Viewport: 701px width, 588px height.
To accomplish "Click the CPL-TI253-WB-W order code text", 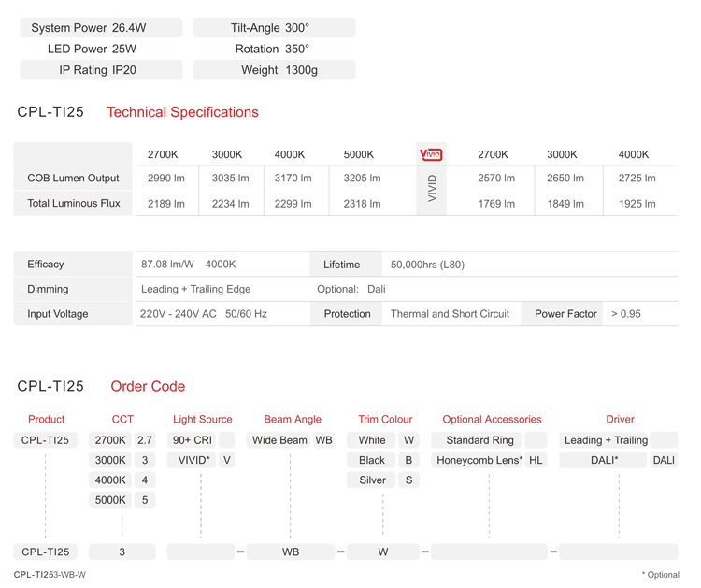I will [x=50, y=575].
